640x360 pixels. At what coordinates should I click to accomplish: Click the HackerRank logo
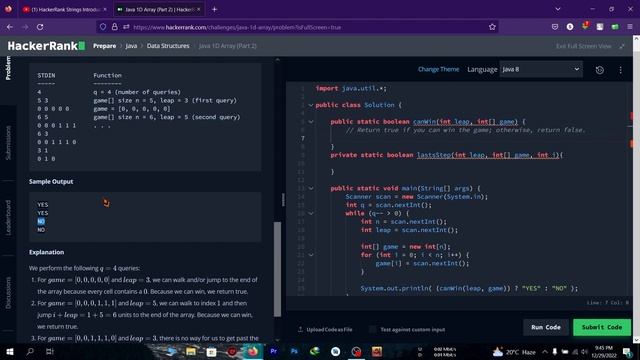(x=46, y=46)
